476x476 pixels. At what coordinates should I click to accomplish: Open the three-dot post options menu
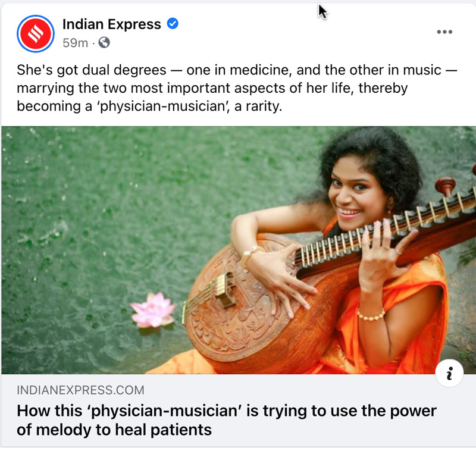[x=444, y=32]
